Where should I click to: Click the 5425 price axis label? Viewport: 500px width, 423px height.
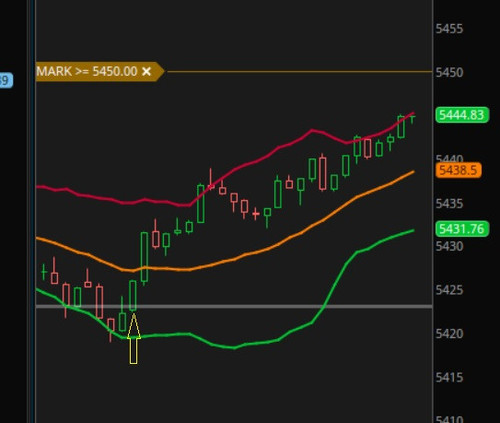[449, 290]
